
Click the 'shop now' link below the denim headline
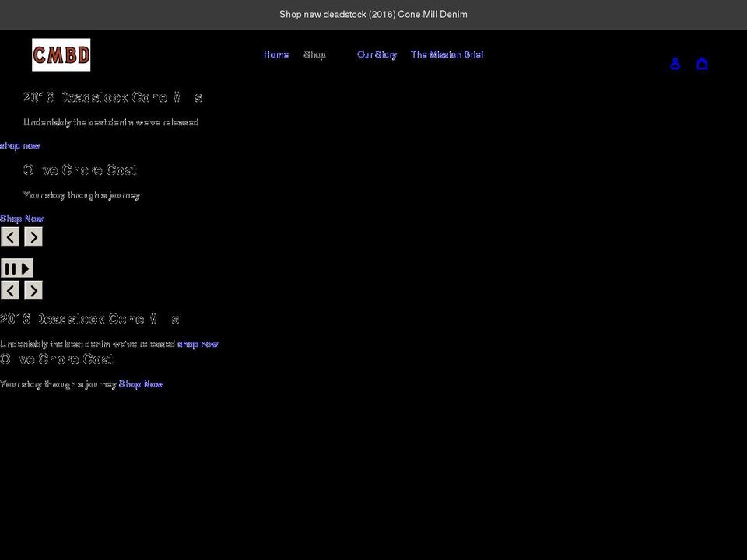20,145
